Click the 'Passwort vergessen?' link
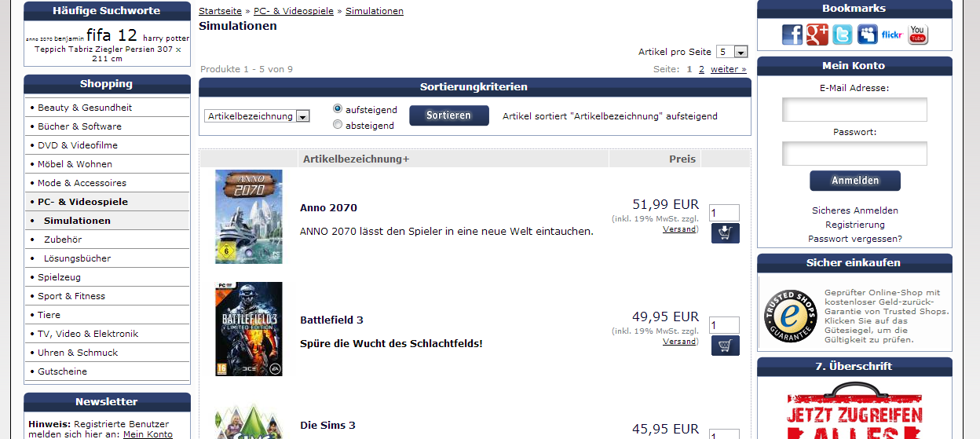This screenshot has width=980, height=439. (855, 239)
